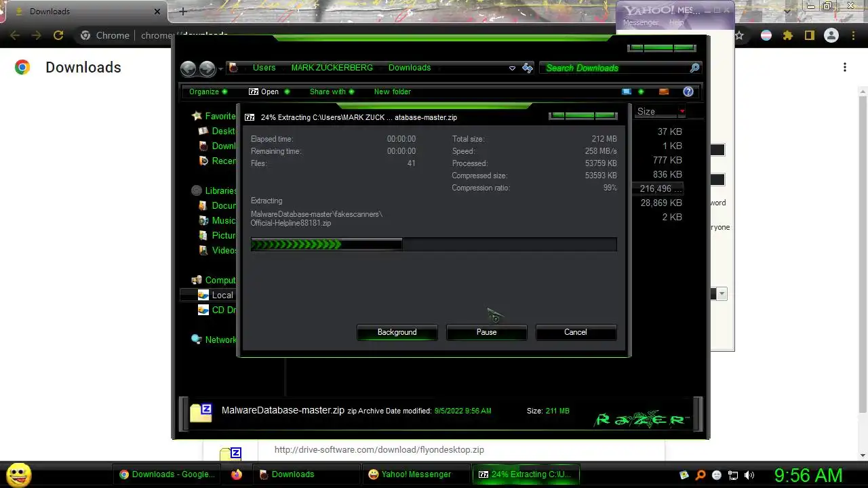The width and height of the screenshot is (868, 488).
Task: Click the extraction progress bar
Action: tap(434, 244)
